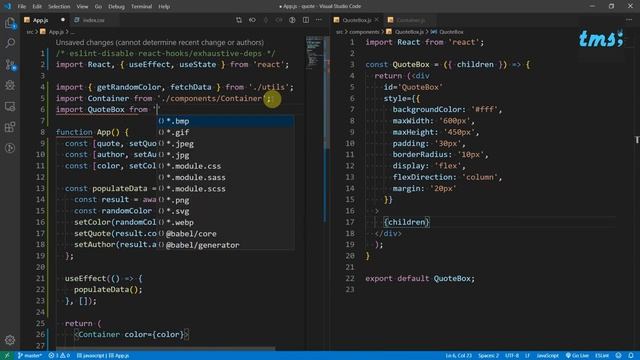Open the Search view in the activity bar
Image resolution: width=640 pixels, height=360 pixels.
click(10, 43)
